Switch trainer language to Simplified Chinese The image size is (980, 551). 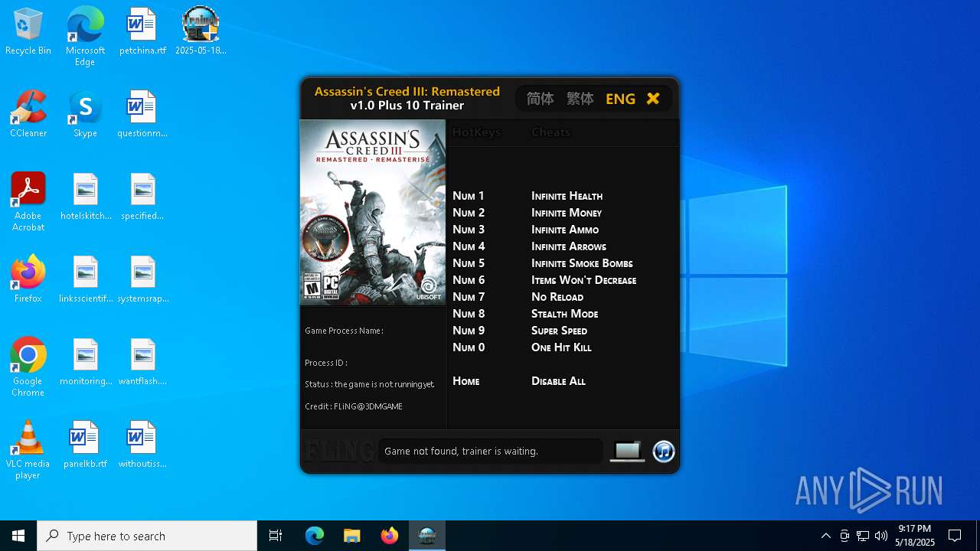tap(541, 99)
